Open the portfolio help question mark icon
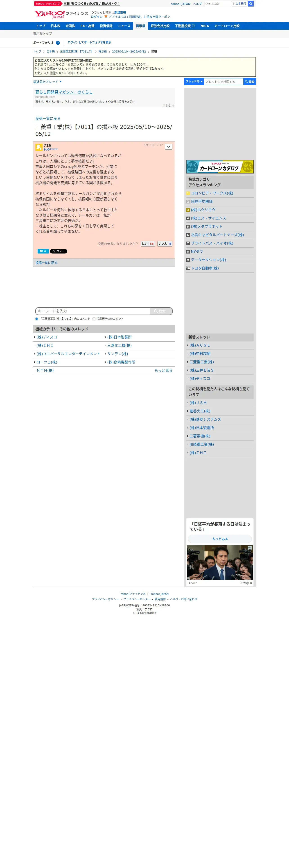289x868 pixels. [58, 43]
